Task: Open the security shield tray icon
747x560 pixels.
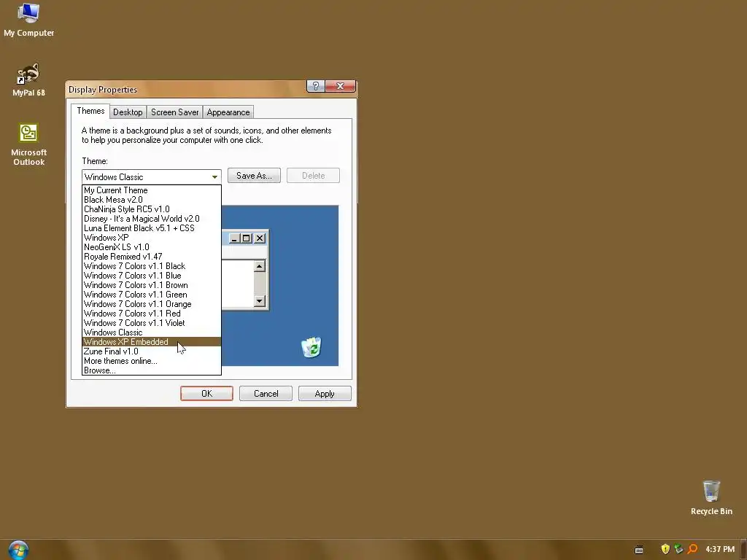Action: (x=665, y=549)
